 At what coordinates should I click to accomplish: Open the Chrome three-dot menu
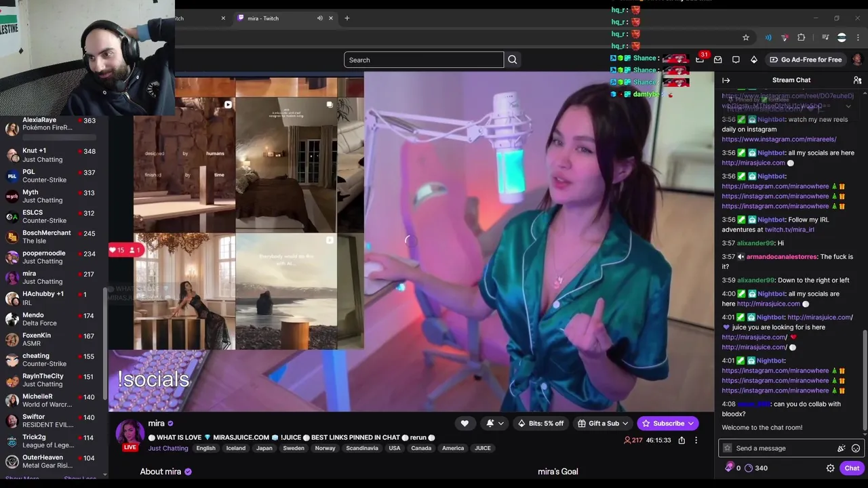(x=858, y=37)
